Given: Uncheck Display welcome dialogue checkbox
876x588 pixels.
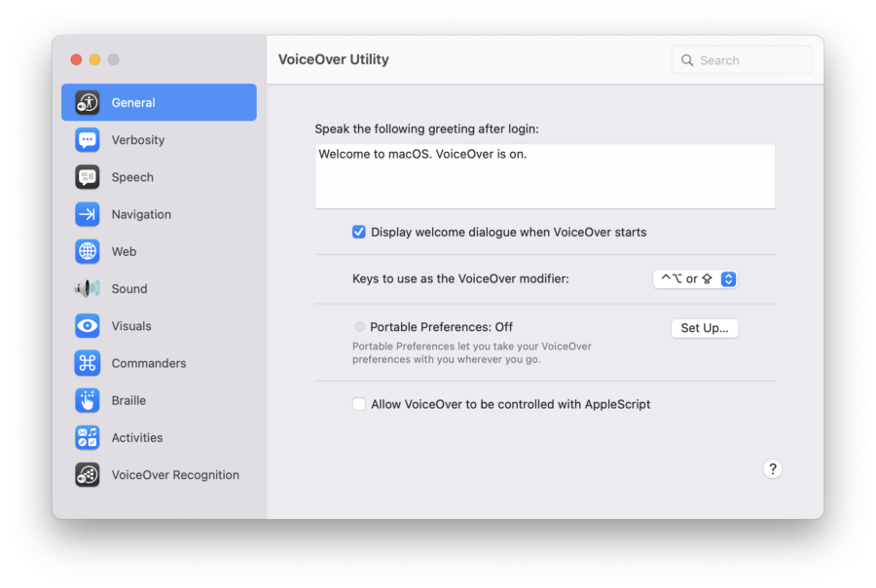Looking at the screenshot, I should (x=359, y=233).
